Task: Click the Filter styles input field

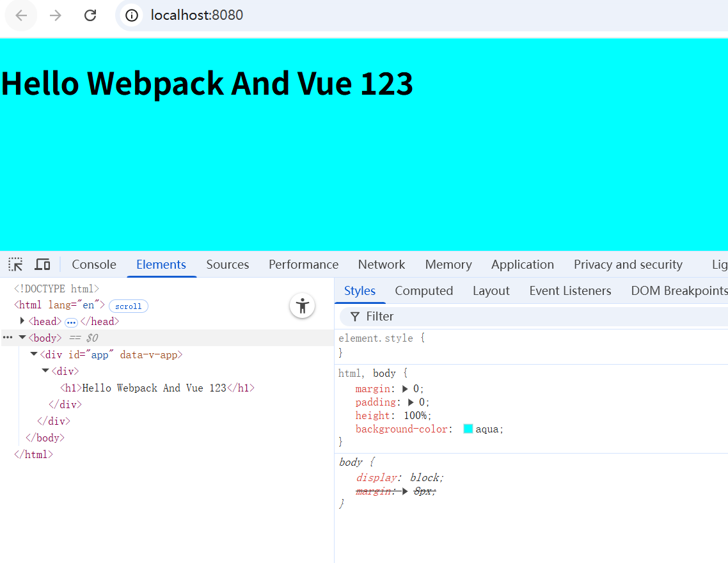Action: click(534, 317)
